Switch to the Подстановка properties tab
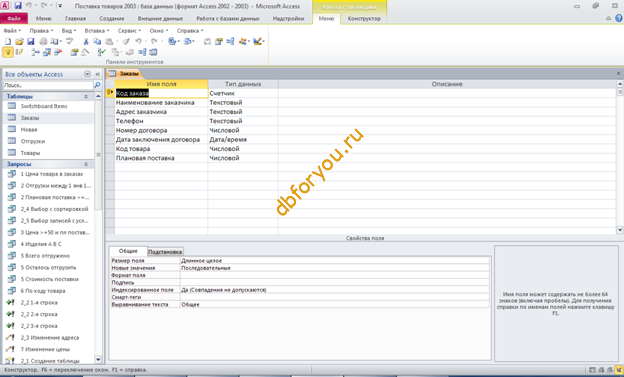The image size is (624, 377). point(165,252)
